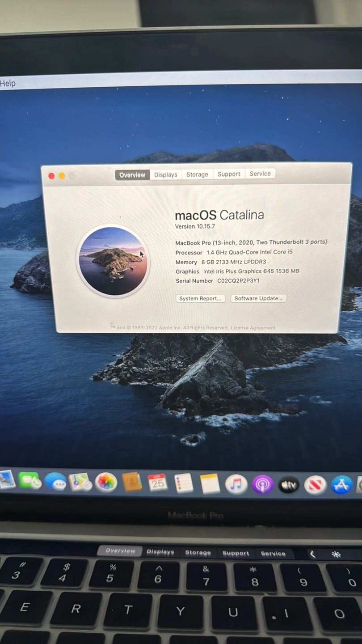This screenshot has height=644, width=362.
Task: Click the Version 10.15.7 text
Action: click(195, 226)
